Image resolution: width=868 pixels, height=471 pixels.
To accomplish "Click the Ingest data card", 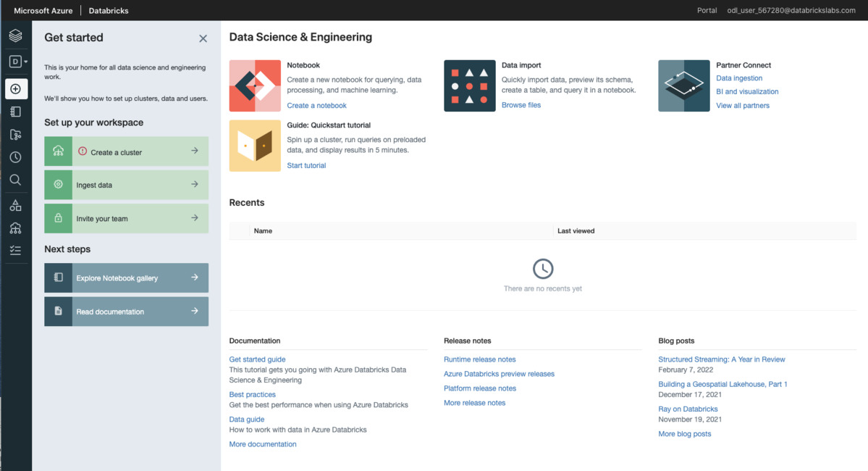I will tap(126, 185).
